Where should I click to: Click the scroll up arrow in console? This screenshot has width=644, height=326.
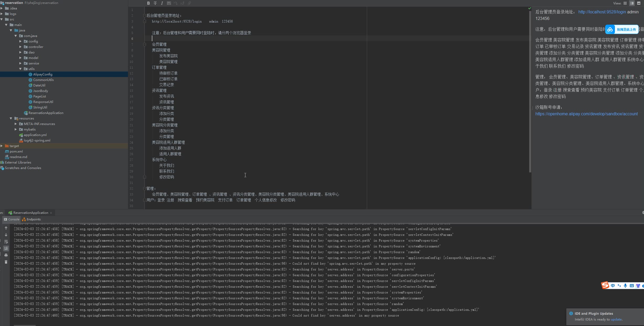click(6, 228)
